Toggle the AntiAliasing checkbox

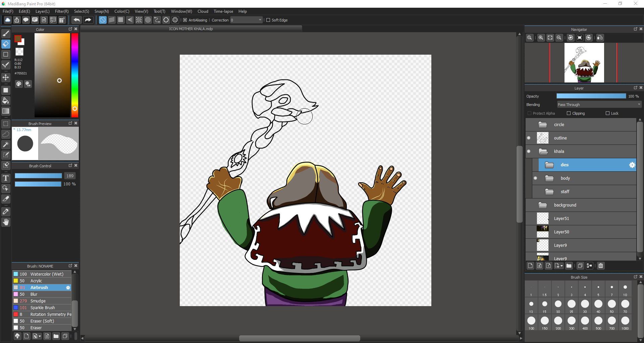pos(185,20)
